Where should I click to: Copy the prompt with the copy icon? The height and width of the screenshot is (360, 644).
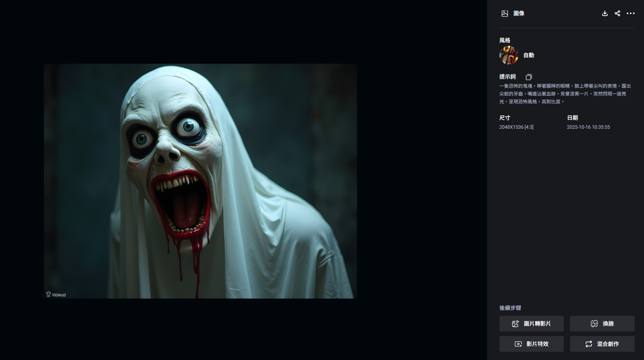tap(529, 77)
